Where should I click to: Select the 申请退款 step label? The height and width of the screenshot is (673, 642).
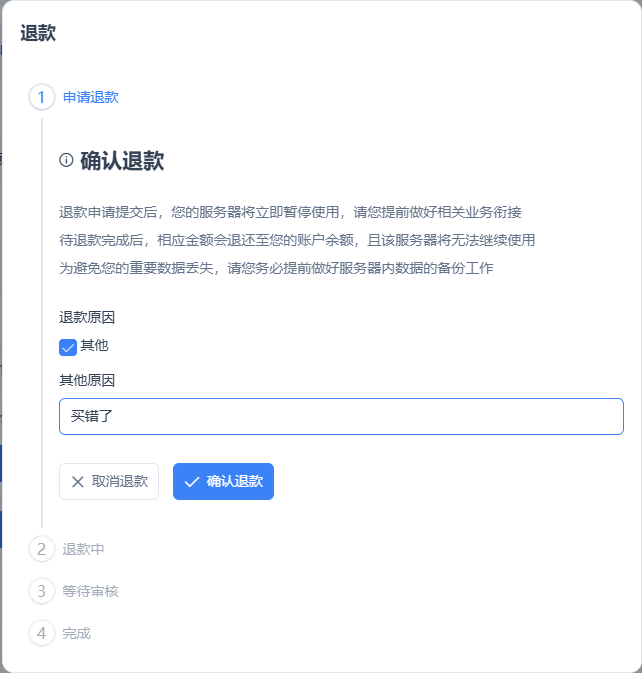91,97
